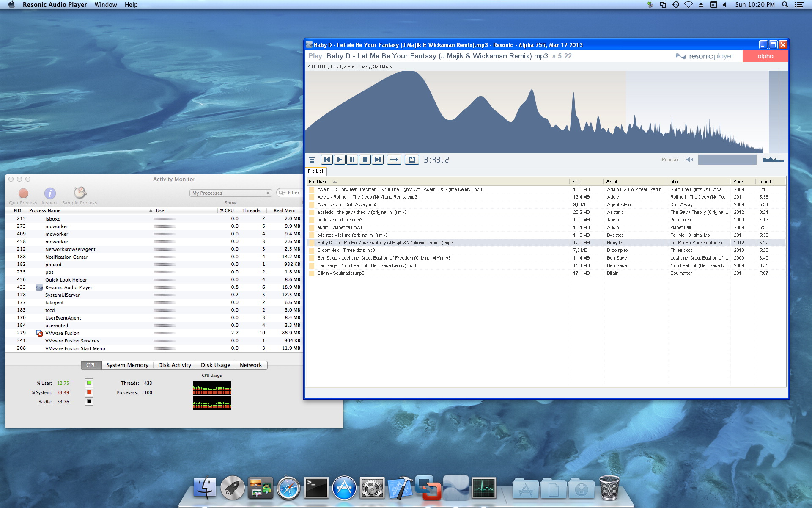Toggle the play-through arrow mode button

coord(394,160)
